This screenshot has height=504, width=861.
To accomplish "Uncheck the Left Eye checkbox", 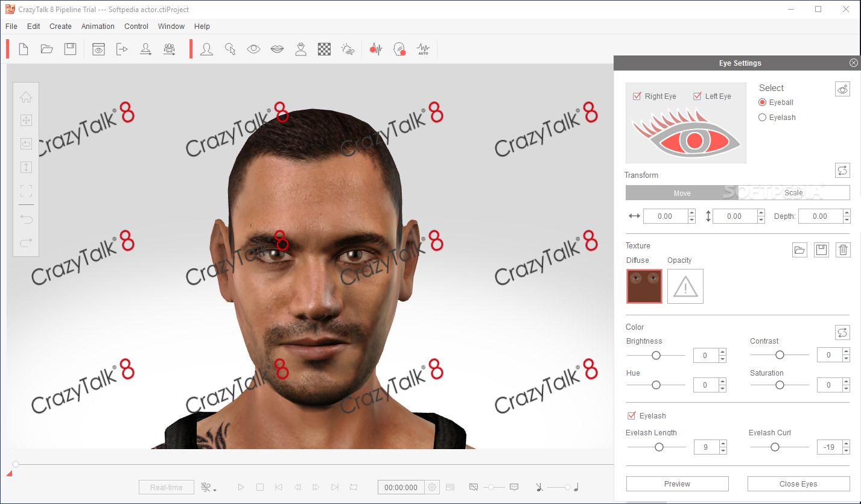I will pos(697,96).
